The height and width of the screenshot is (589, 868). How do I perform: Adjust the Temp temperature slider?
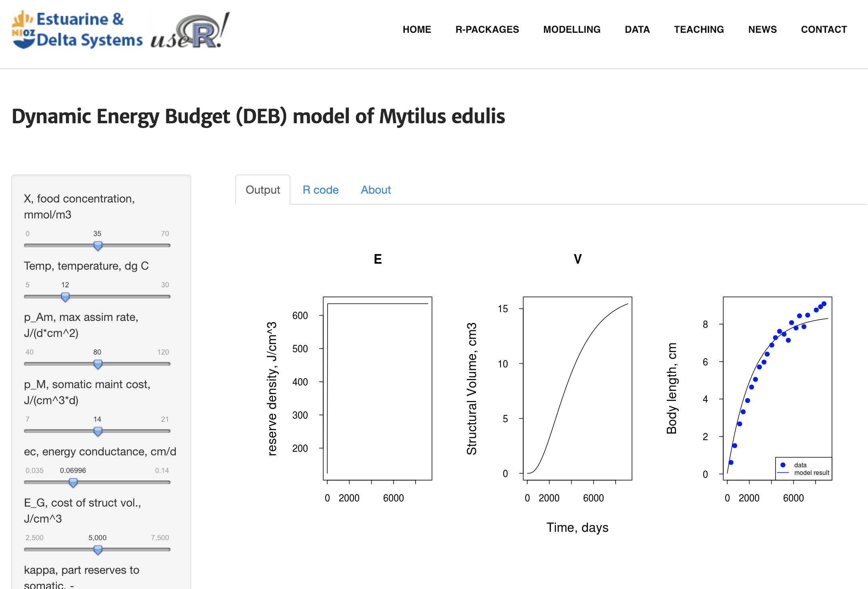pos(65,295)
